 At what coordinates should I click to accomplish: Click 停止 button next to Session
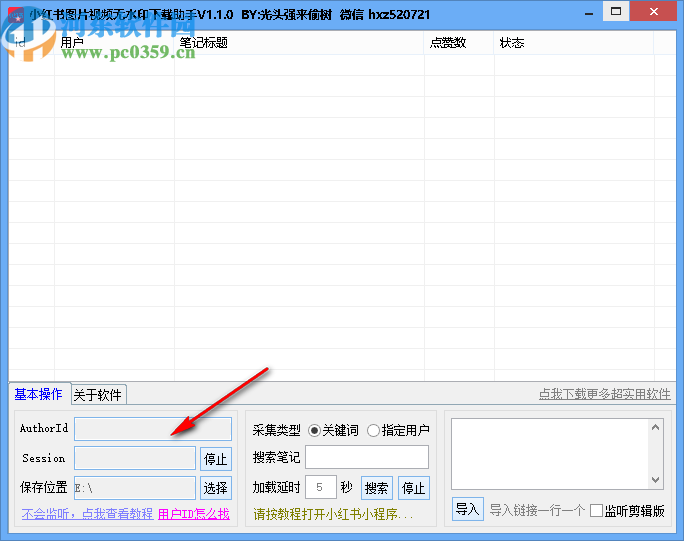click(x=216, y=459)
